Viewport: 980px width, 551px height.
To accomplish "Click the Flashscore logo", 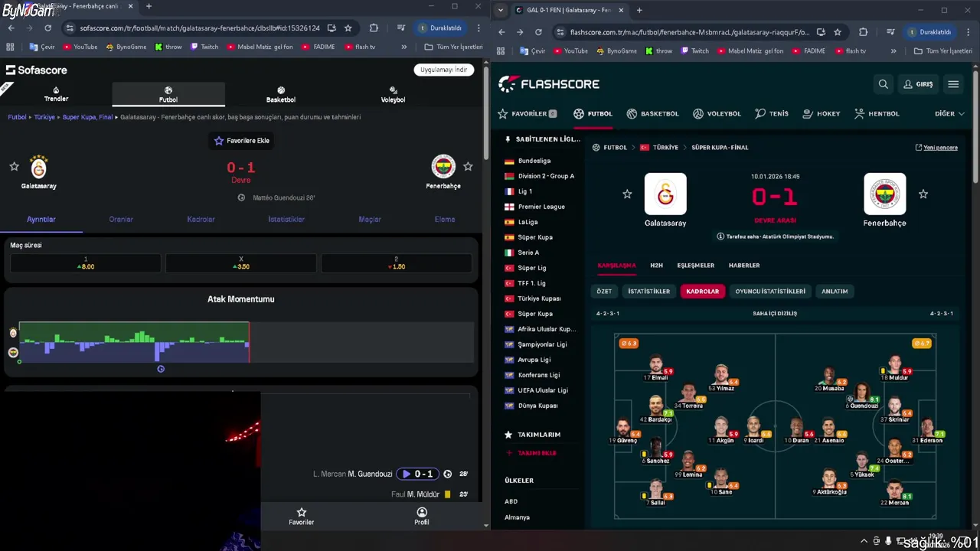I will [x=549, y=84].
